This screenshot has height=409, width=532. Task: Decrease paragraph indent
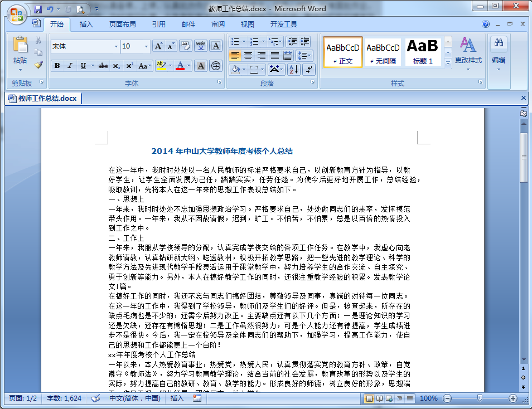click(x=292, y=42)
